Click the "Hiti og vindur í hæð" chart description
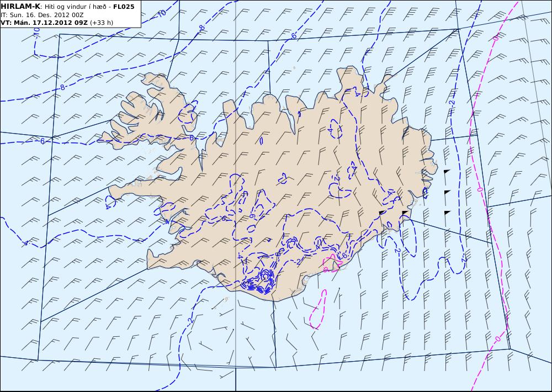Image resolution: width=552 pixels, height=392 pixels. point(75,7)
